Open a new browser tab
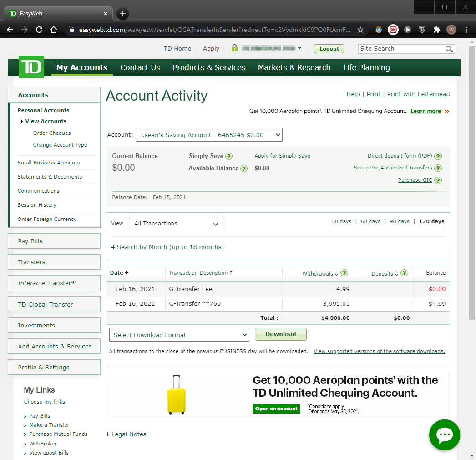476x460 pixels. pyautogui.click(x=123, y=14)
